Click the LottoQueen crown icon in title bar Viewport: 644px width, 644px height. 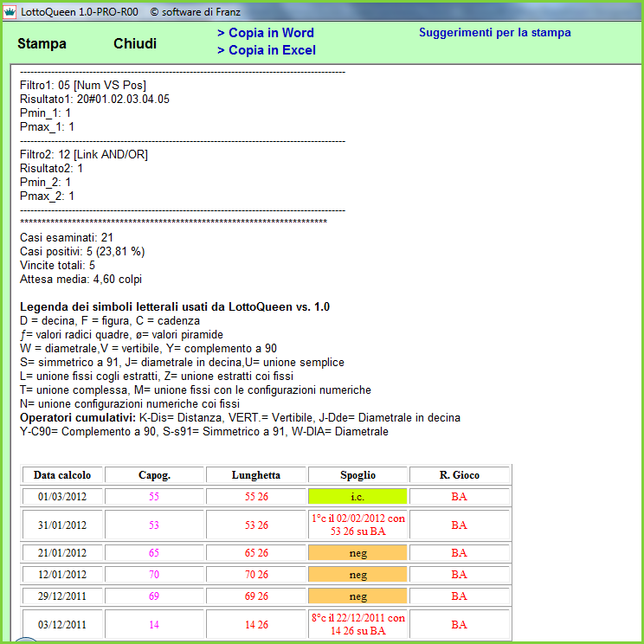(10, 11)
